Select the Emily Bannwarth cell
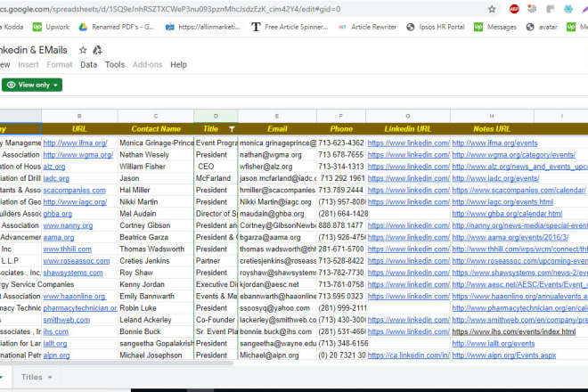588x392 pixels. 156,297
